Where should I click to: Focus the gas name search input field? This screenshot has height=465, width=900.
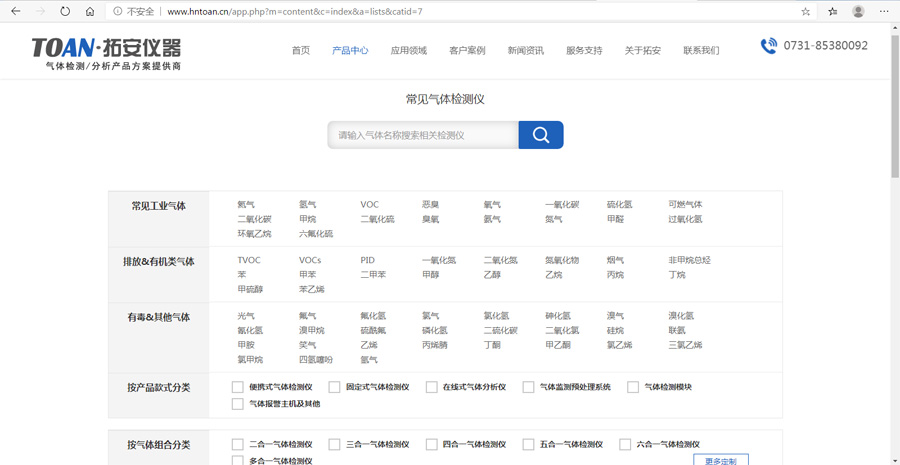423,135
